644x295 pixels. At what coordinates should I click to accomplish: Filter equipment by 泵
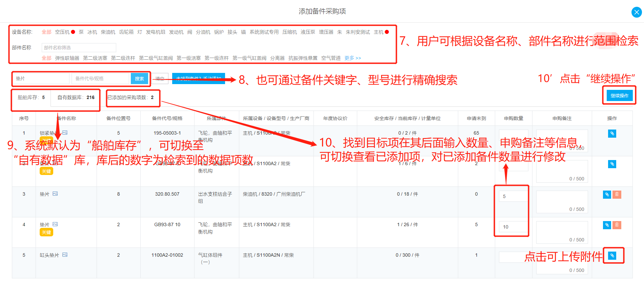click(81, 32)
